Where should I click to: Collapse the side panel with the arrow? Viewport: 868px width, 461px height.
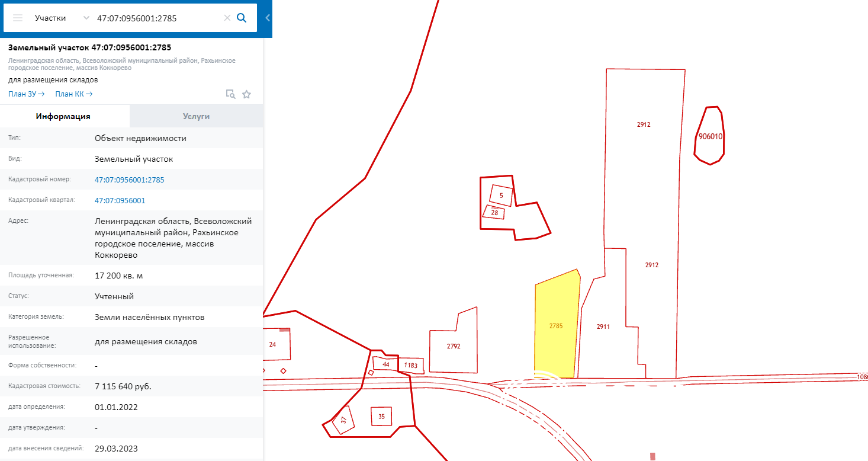[267, 18]
